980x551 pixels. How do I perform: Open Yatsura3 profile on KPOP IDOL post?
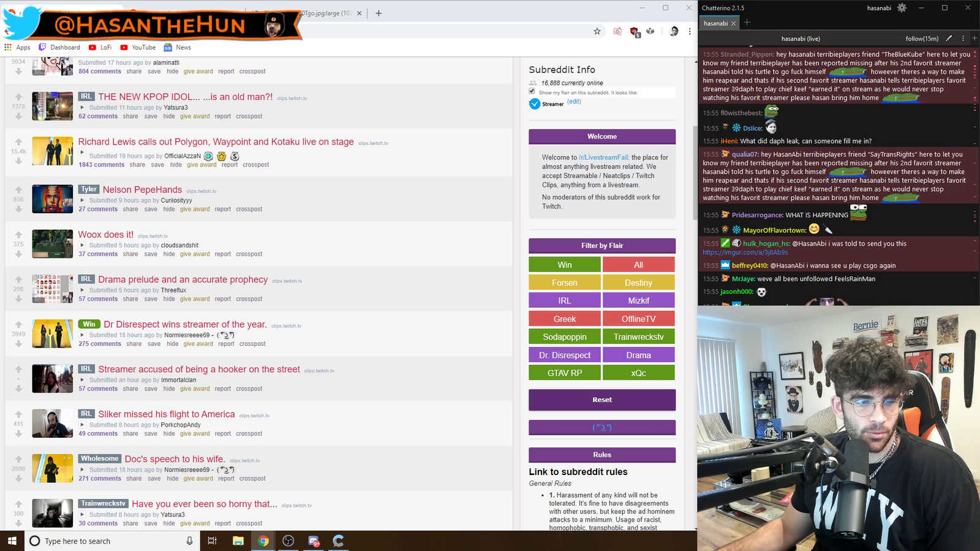(176, 108)
